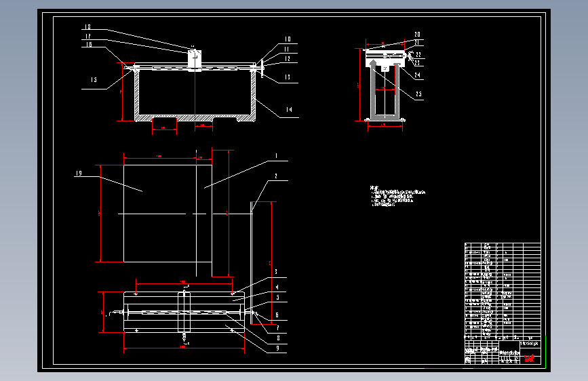
Task: Click part callout number 11
Action: pyautogui.click(x=286, y=49)
